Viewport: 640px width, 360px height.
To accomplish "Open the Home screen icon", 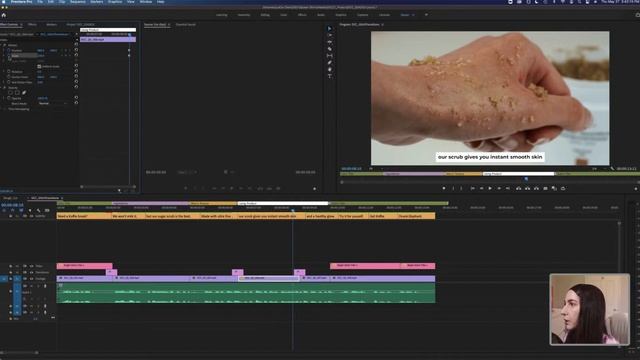I will [4, 15].
